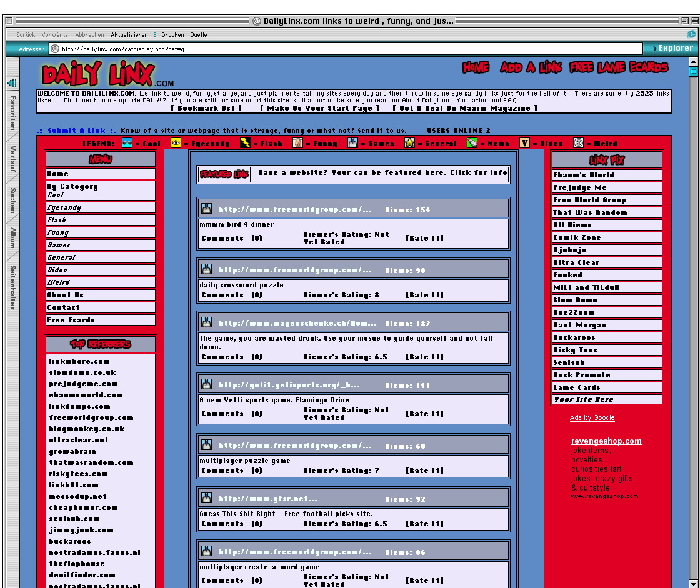This screenshot has height=588, width=700.
Task: Click featured link info banner text
Action: click(x=382, y=173)
